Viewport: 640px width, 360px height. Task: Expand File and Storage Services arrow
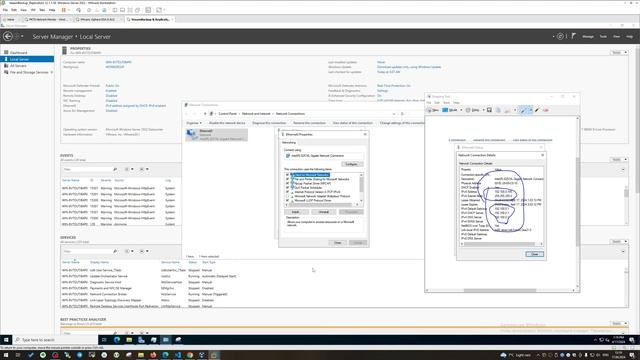click(51, 72)
